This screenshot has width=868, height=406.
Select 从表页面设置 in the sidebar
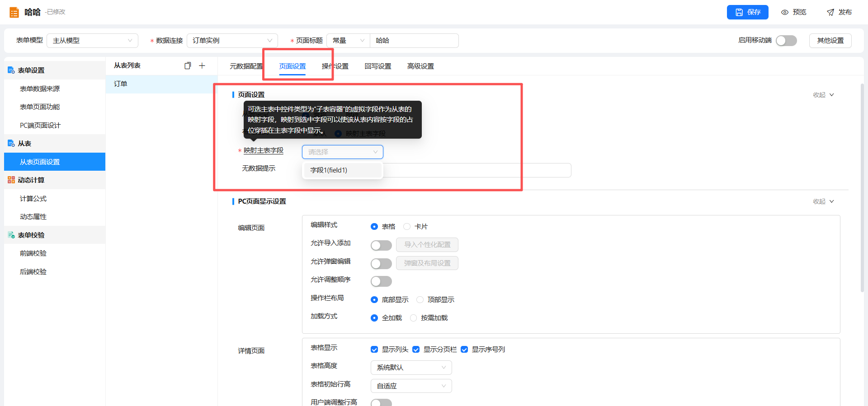(55, 162)
